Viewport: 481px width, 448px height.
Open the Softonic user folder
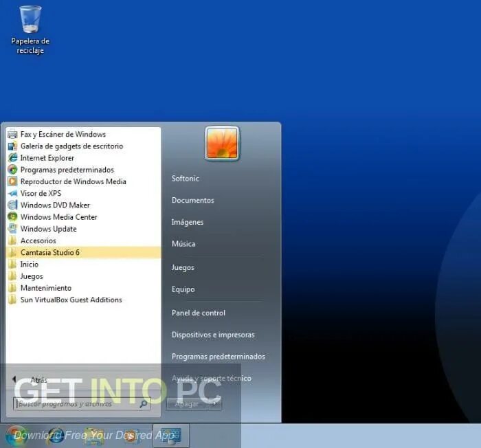click(x=186, y=179)
